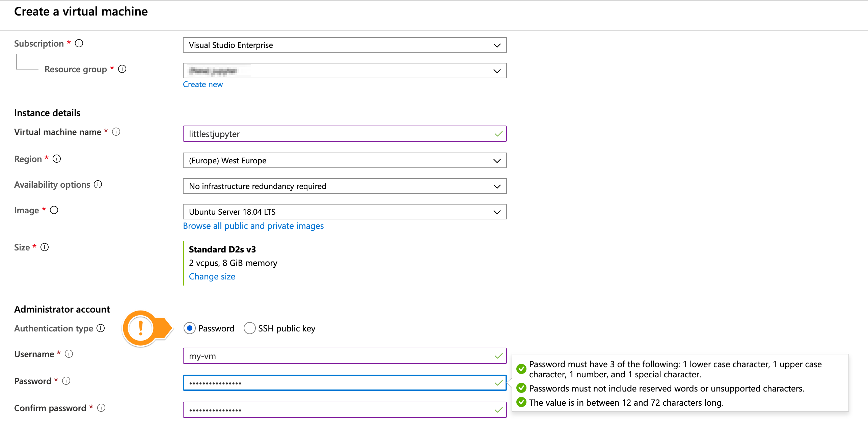Click the Image info icon
This screenshot has width=868, height=430.
tap(54, 210)
